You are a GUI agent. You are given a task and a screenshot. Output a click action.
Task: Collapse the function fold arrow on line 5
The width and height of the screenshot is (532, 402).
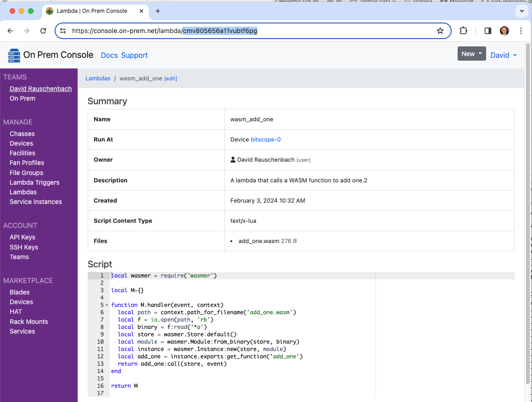[107, 305]
